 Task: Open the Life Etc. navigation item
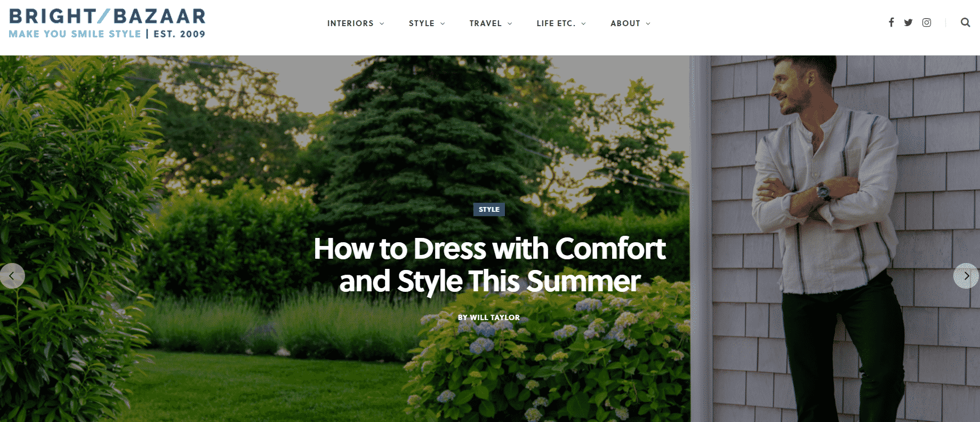point(556,23)
